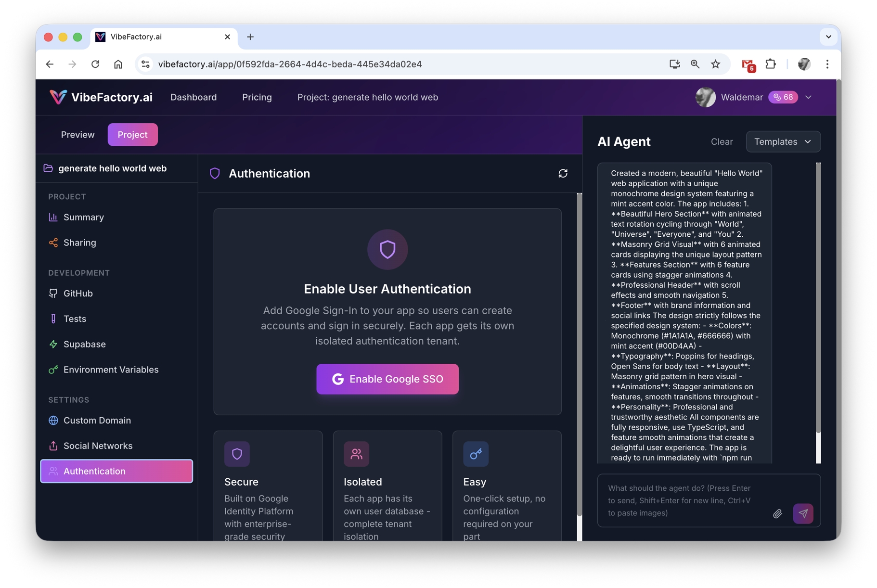Image resolution: width=877 pixels, height=588 pixels.
Task: Refresh the Authentication panel
Action: click(x=563, y=173)
